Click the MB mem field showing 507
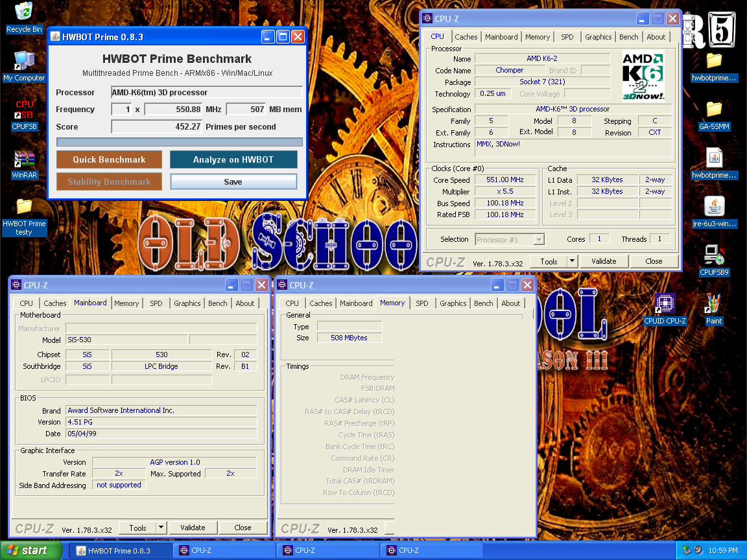The image size is (747, 560). (x=246, y=109)
